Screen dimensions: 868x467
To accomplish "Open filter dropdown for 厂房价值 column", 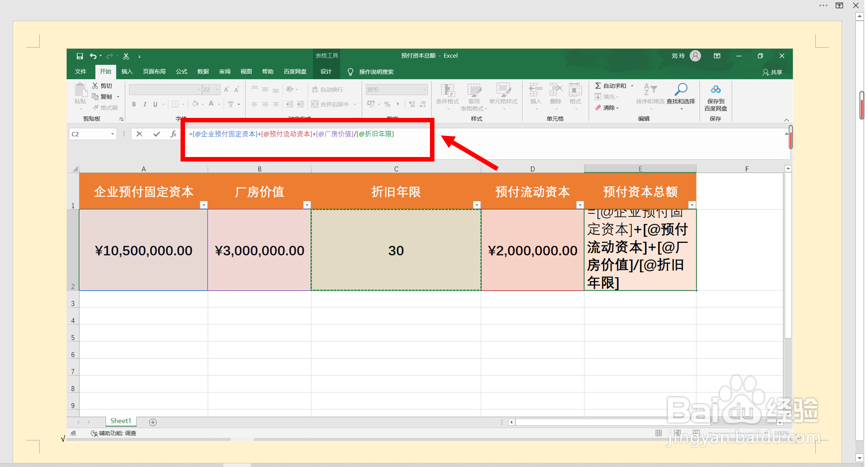I will click(x=307, y=205).
